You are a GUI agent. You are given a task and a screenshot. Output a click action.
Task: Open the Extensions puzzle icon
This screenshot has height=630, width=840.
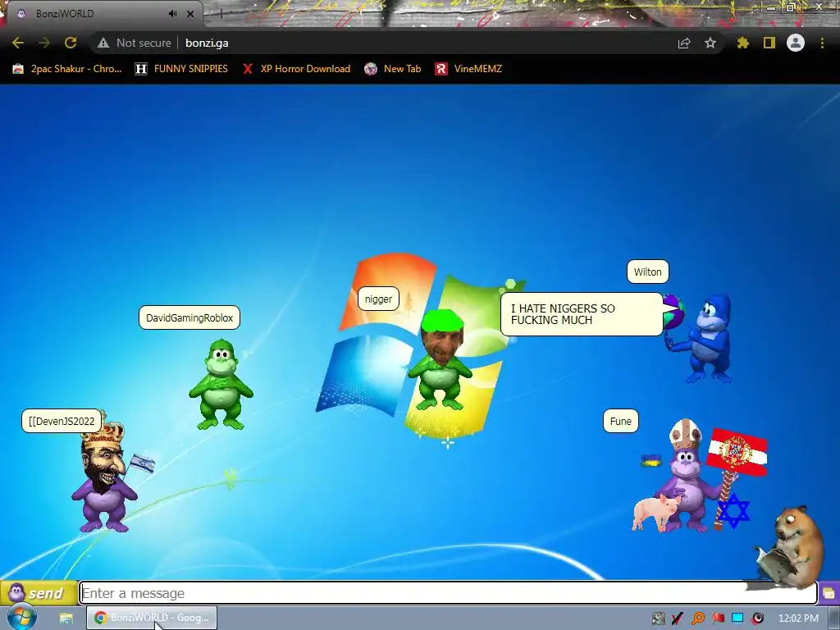(742, 43)
